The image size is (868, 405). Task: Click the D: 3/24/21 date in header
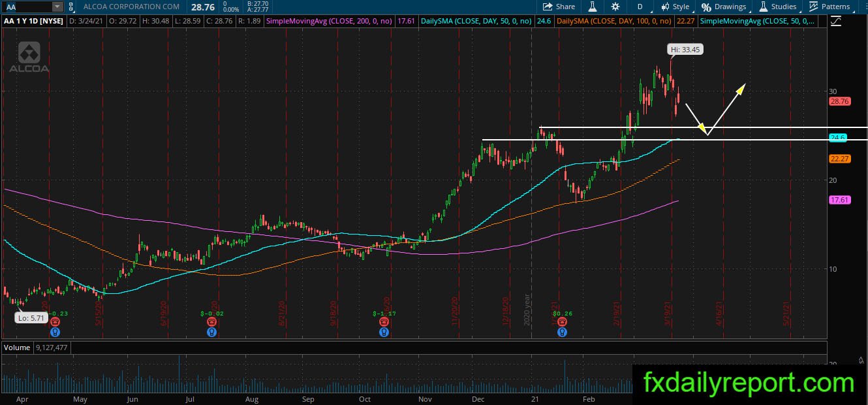(86, 21)
